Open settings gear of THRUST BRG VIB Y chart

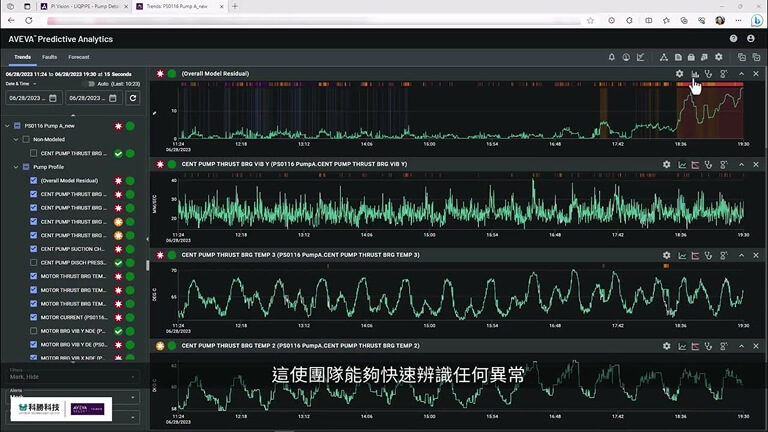[667, 165]
